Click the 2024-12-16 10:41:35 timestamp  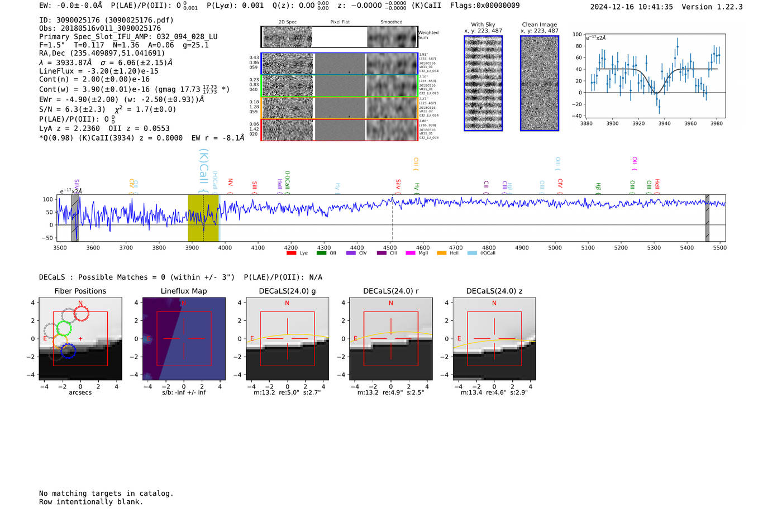pyautogui.click(x=632, y=7)
